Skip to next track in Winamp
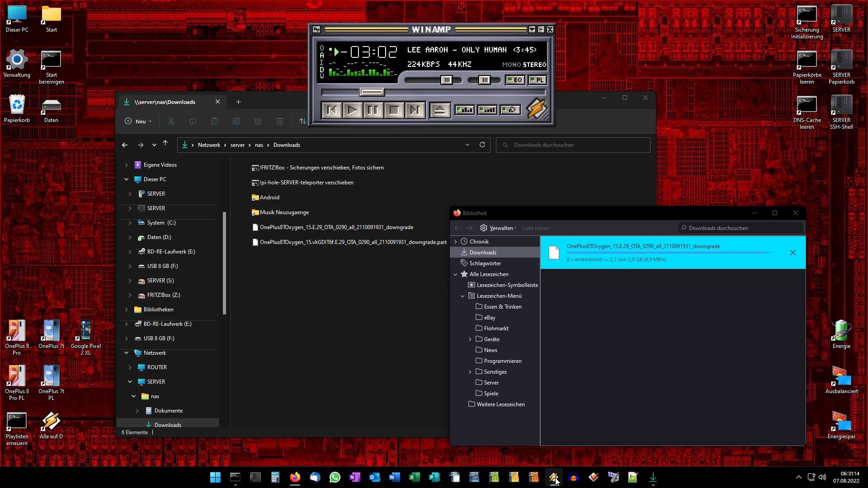Viewport: 868px width, 488px height. 415,110
